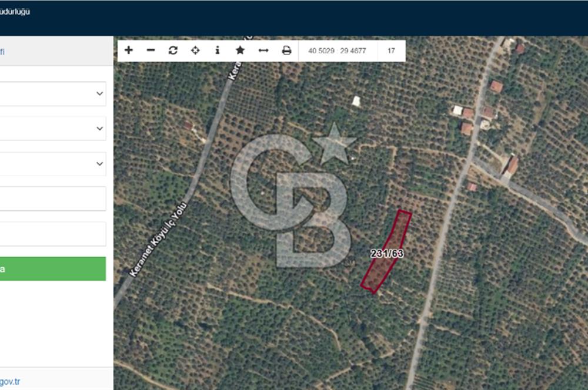Select the measure distance arrow tool
588x390 pixels.
point(263,51)
